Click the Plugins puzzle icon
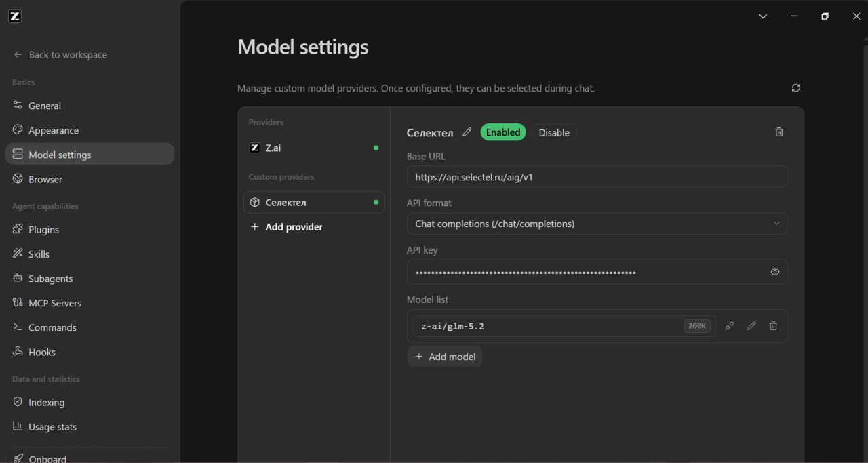868x463 pixels. click(x=18, y=230)
